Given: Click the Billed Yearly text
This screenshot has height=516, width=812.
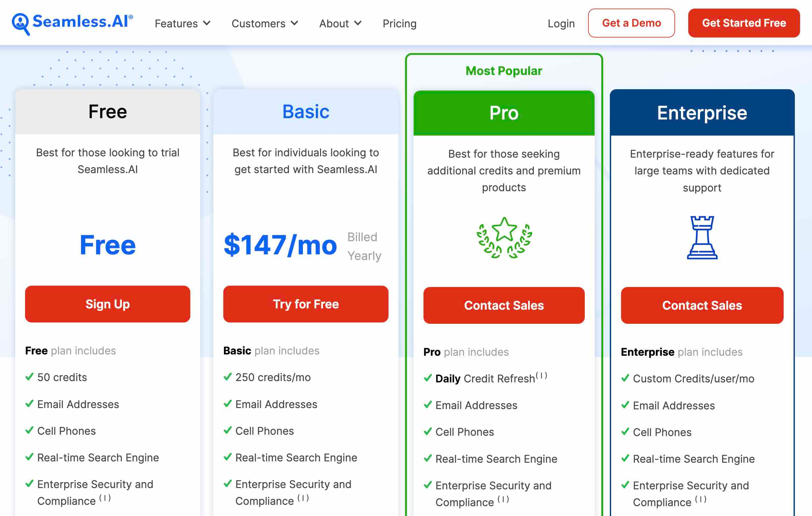Looking at the screenshot, I should point(364,246).
